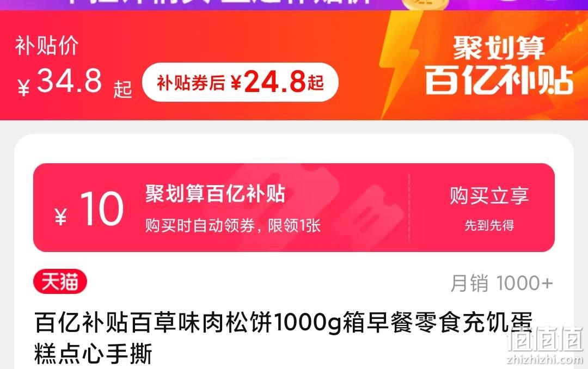Tap the 天猫 Tmall badge
This screenshot has height=369, width=588.
tap(60, 281)
